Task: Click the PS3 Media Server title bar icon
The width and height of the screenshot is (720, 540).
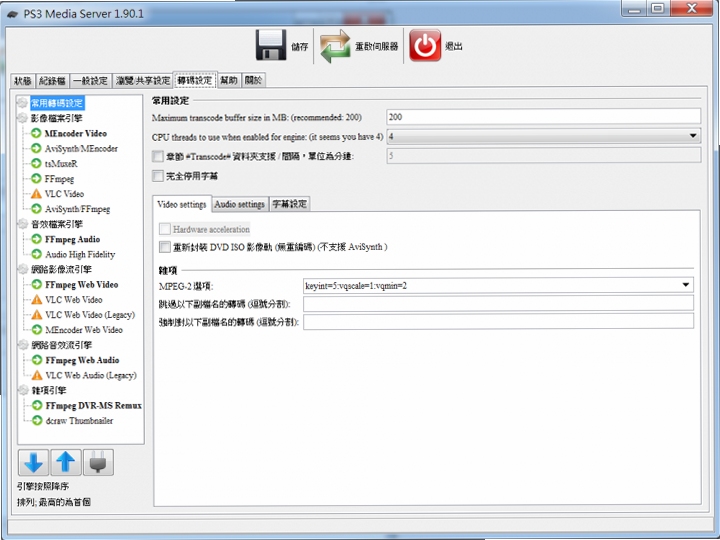Action: [x=12, y=14]
